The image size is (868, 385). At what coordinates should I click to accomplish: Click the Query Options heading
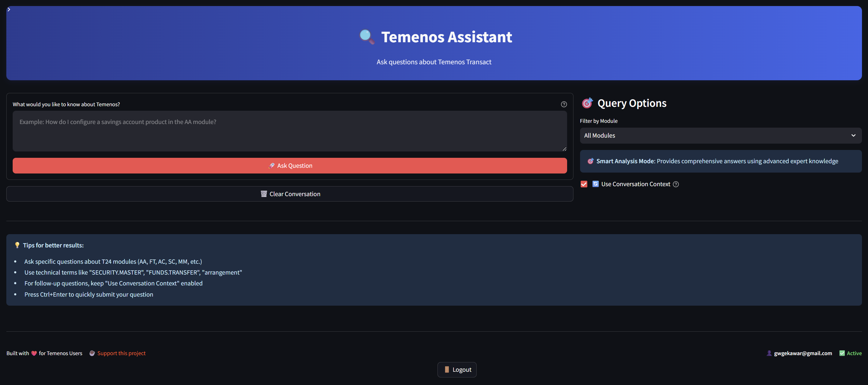(632, 103)
